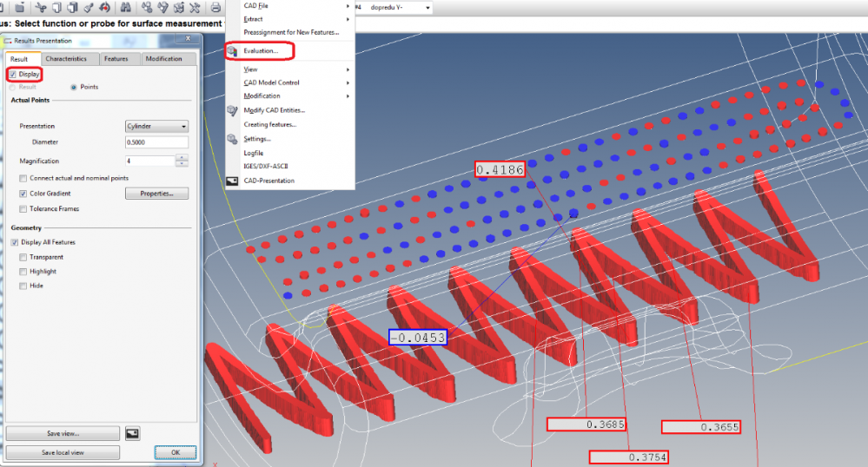Click the CAD-Presentation icon in the menu
The width and height of the screenshot is (868, 467).
[x=232, y=181]
